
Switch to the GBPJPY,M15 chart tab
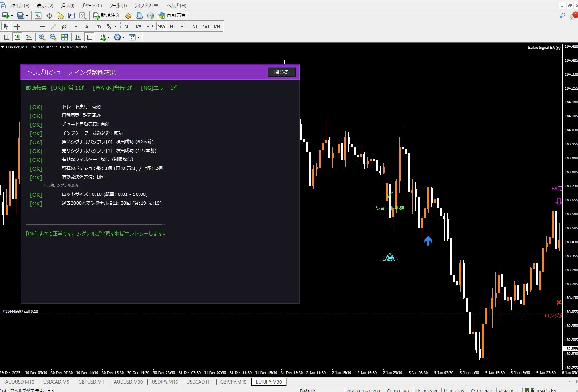233,382
